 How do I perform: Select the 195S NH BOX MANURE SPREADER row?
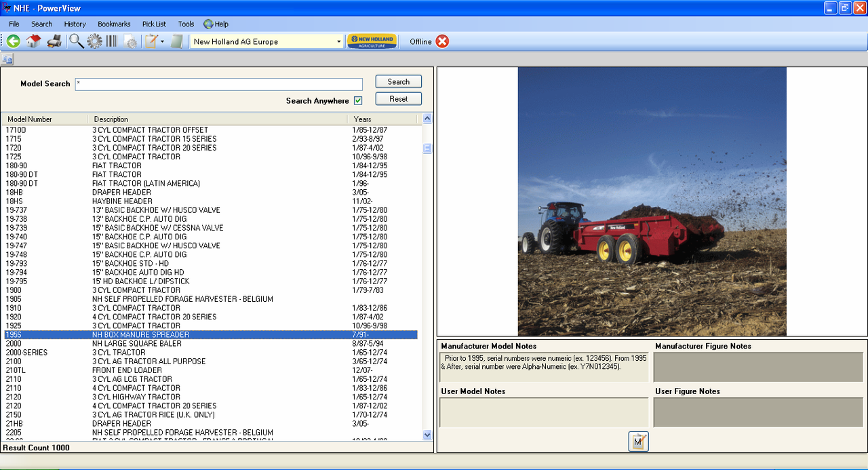pos(210,334)
